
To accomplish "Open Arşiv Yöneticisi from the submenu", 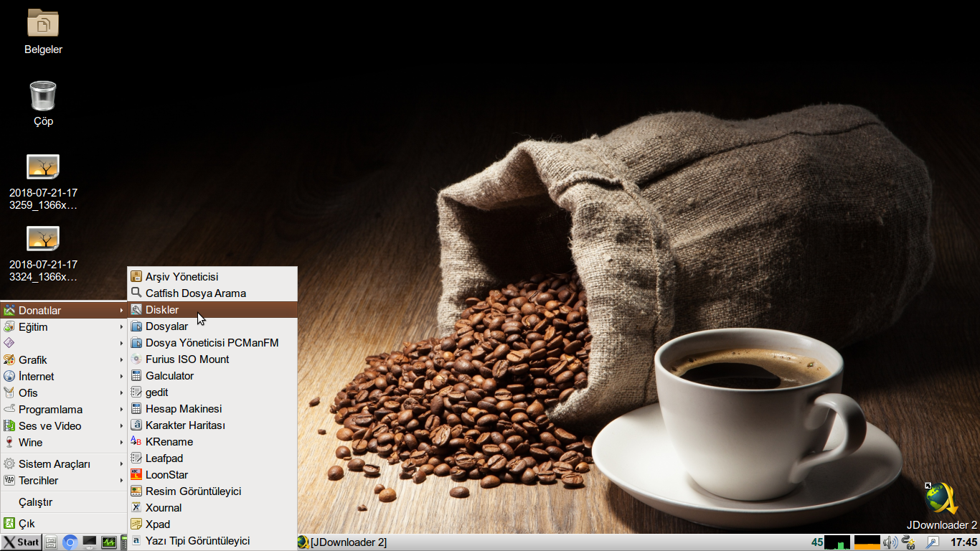I will point(212,276).
